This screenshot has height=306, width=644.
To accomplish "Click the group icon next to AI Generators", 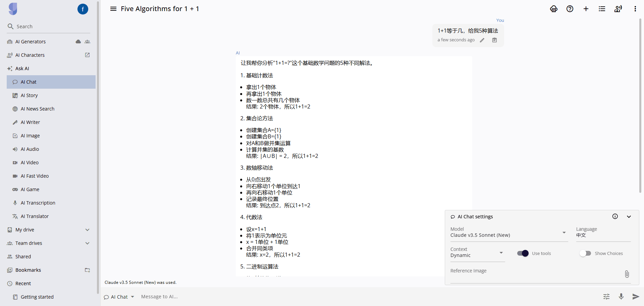I will click(x=88, y=42).
